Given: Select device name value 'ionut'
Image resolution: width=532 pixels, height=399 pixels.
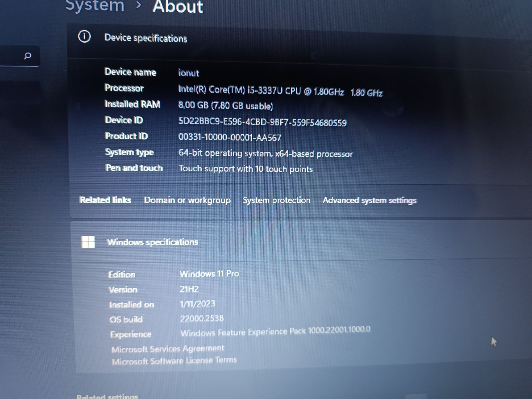Looking at the screenshot, I should tap(189, 73).
